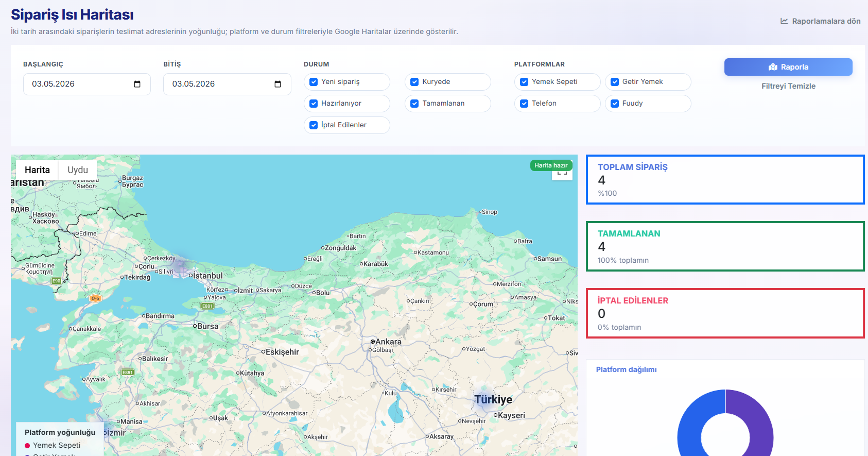Uncheck the İptal Edilenler filter checkbox
868x456 pixels.
[x=314, y=125]
